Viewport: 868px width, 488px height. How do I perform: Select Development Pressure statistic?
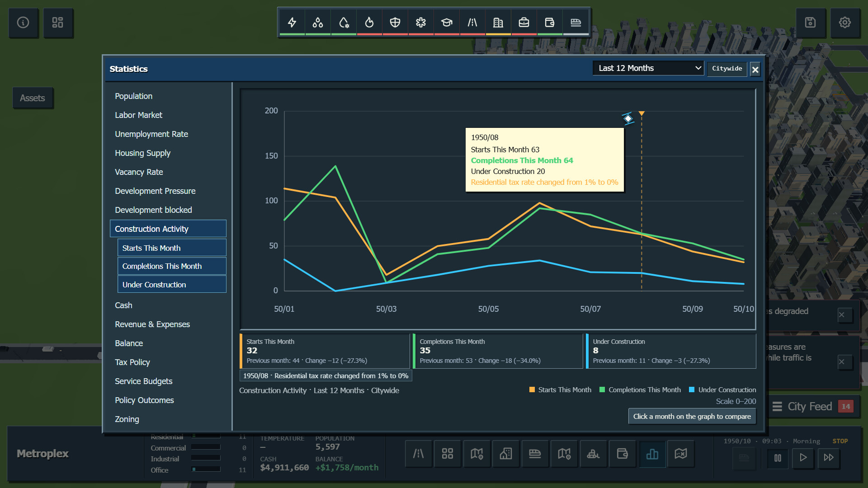point(168,191)
